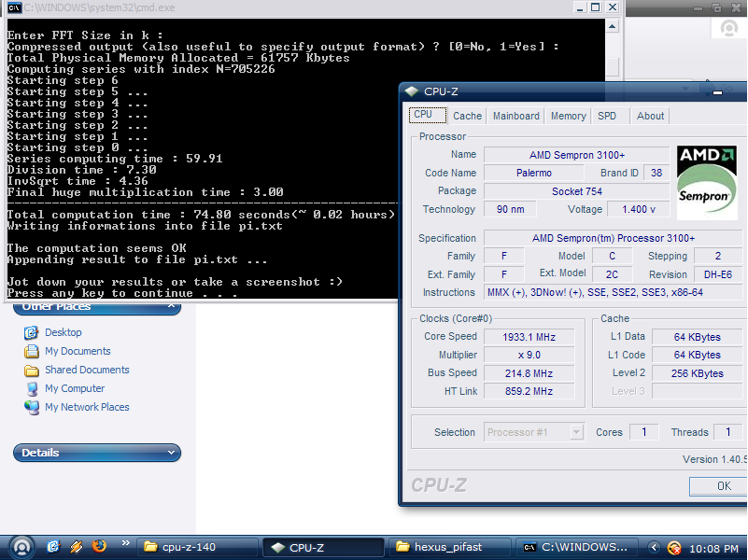Image resolution: width=748 pixels, height=560 pixels.
Task: Select the SPD tab
Action: 607,116
